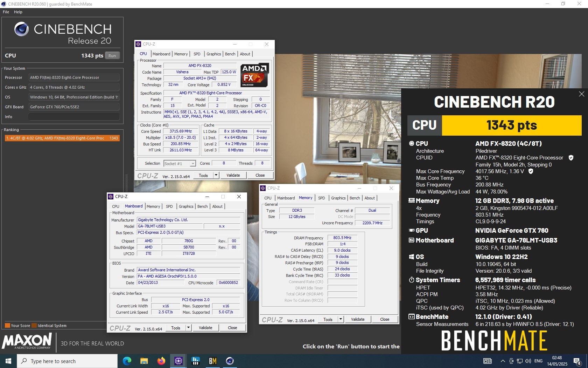Click the Max TDP 125.0 W value
Image resolution: width=588 pixels, height=368 pixels.
pyautogui.click(x=229, y=72)
